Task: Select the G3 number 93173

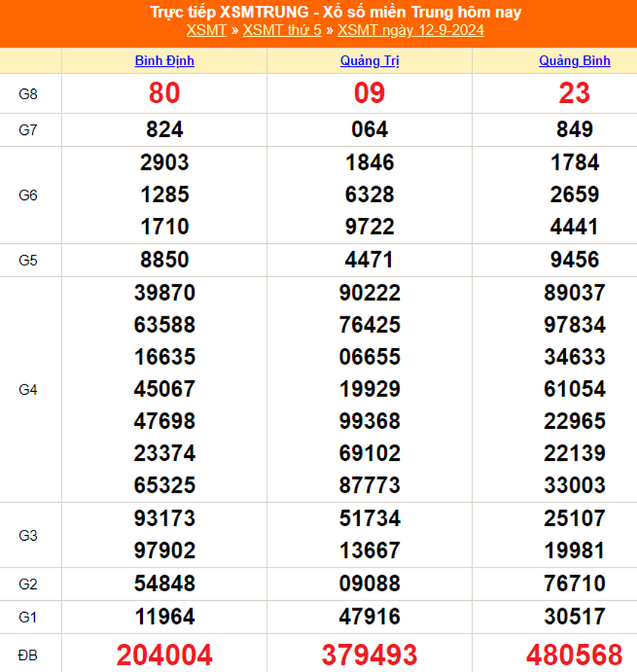Action: pos(164,518)
